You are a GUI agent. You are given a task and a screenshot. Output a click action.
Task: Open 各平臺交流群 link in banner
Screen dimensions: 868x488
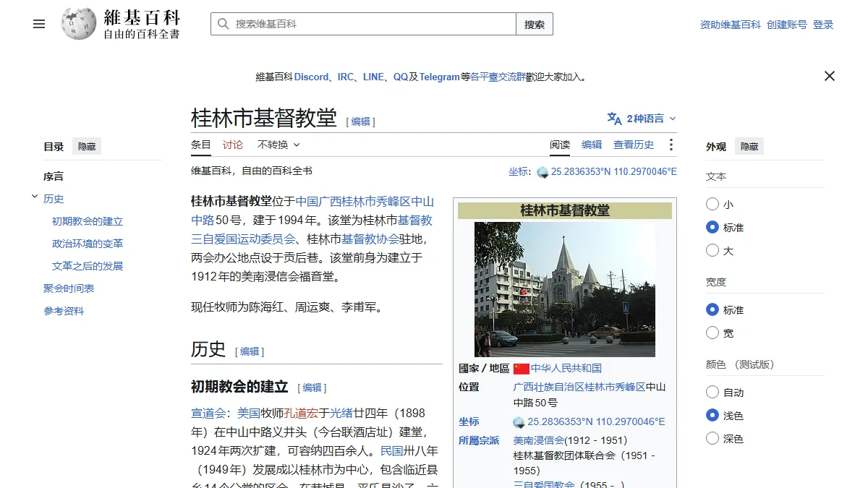tap(498, 77)
